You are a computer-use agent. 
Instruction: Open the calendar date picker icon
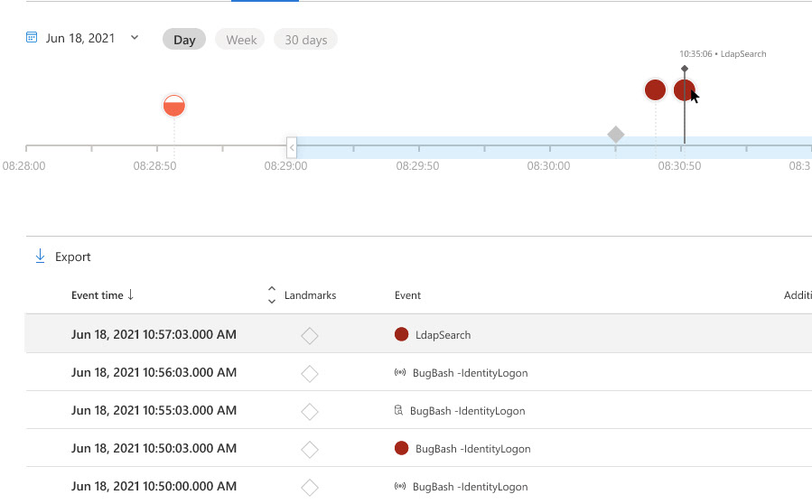click(x=32, y=37)
